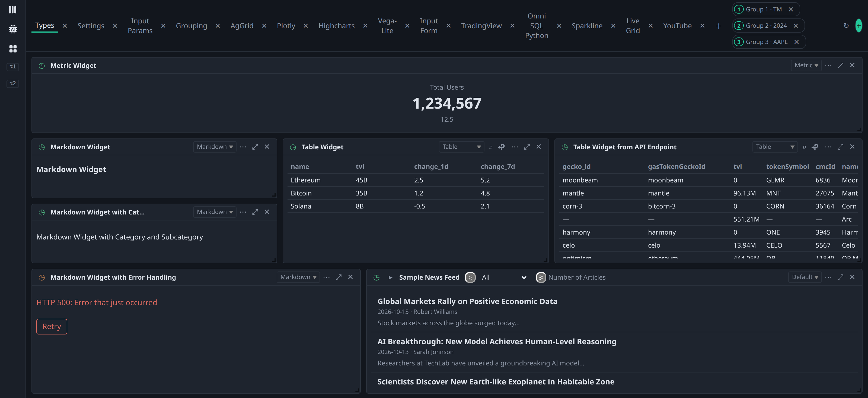The width and height of the screenshot is (868, 398).
Task: Open the grid dashboard icon in the sidebar
Action: click(13, 49)
